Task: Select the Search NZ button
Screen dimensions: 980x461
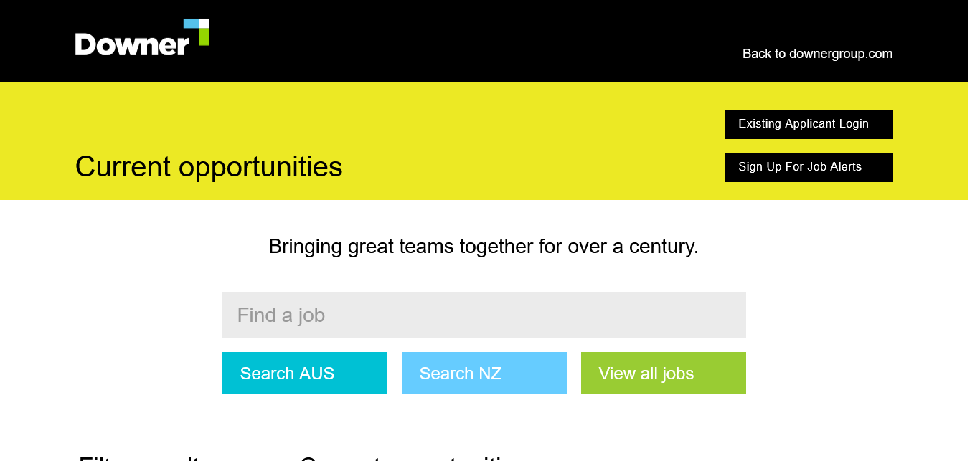Action: click(484, 373)
